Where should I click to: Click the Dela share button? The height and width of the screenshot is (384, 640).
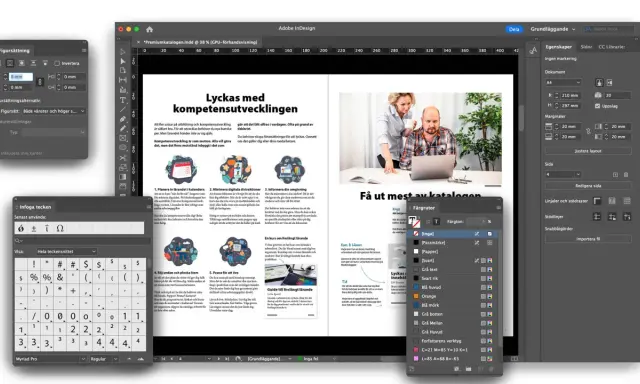[514, 29]
